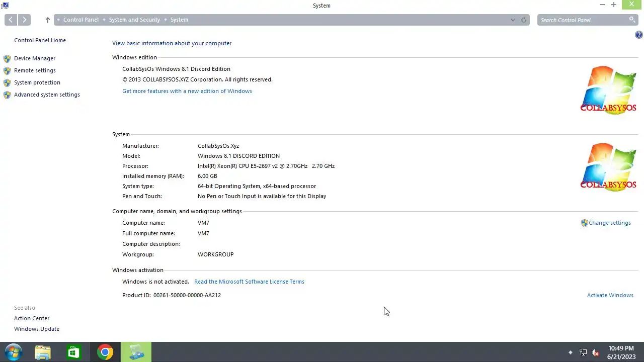Click the model value Windows 8.1 DISCORD EDITION
Viewport: 644px width, 362px height.
tap(238, 156)
